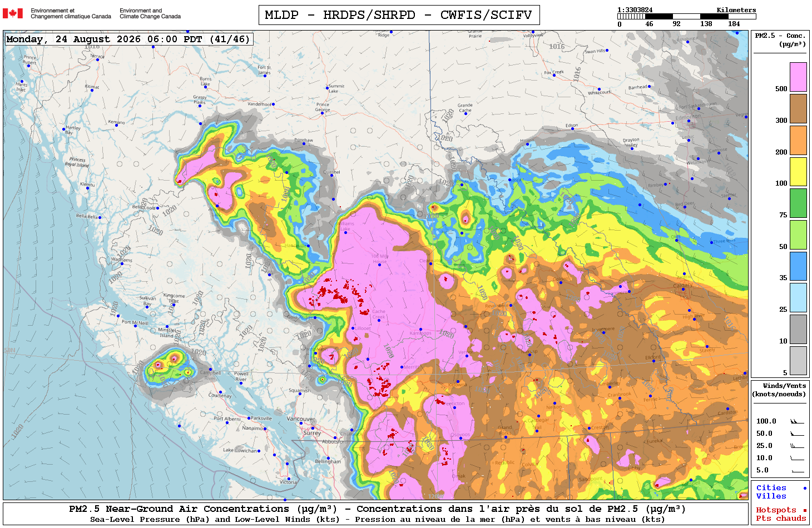Select the brown 300 concentration swatch

798,108
